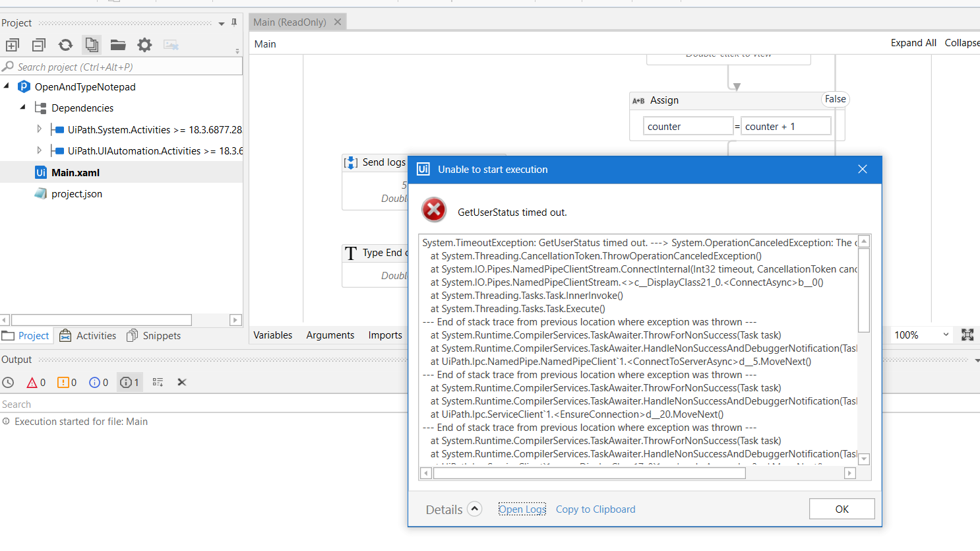The image size is (980, 551).
Task: Toggle trace messages filter showing 1
Action: [x=129, y=383]
